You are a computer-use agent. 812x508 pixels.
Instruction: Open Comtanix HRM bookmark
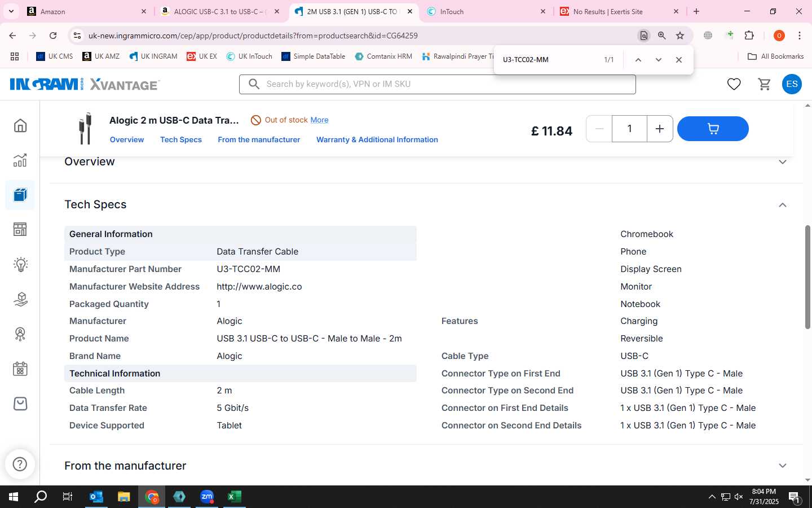point(383,56)
